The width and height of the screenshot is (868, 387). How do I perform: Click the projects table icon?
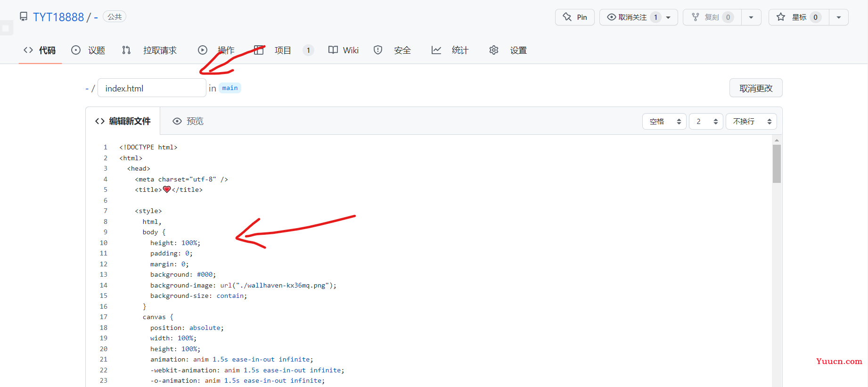pyautogui.click(x=259, y=50)
